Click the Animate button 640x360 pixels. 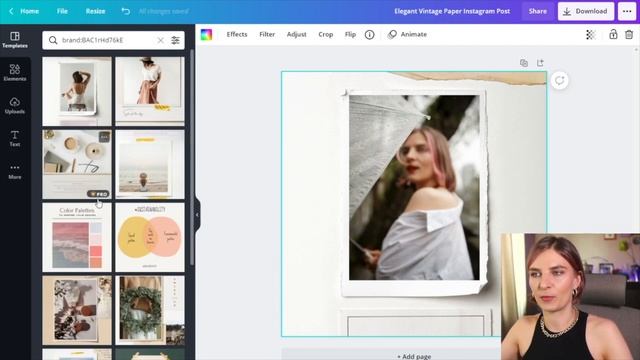point(407,34)
